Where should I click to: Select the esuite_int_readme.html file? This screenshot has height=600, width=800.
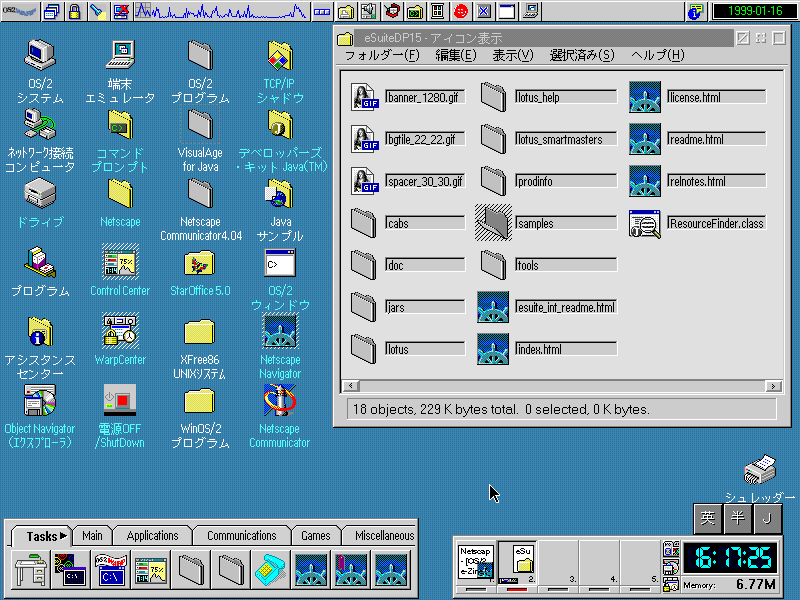point(493,307)
